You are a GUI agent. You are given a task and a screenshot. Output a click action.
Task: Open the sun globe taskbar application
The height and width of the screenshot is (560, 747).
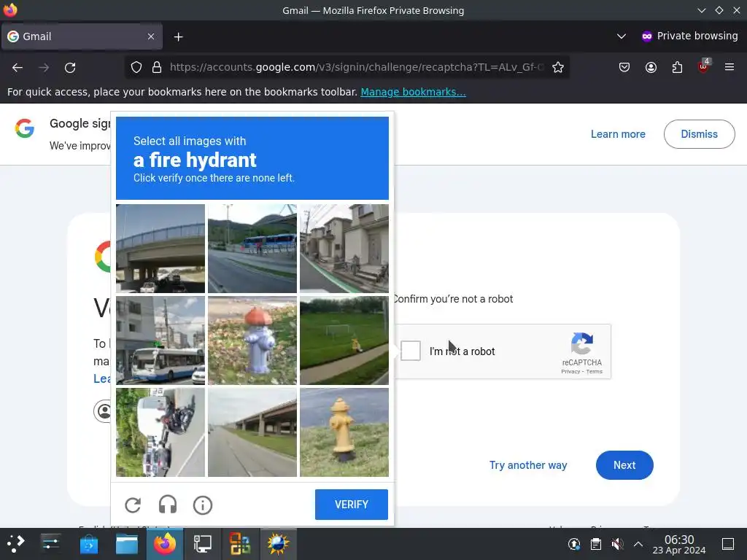tap(278, 544)
